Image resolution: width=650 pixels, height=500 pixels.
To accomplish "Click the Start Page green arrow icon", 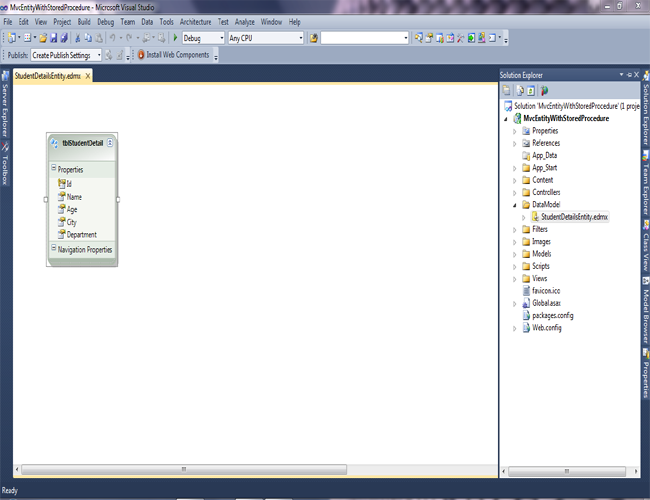I will pyautogui.click(x=471, y=38).
